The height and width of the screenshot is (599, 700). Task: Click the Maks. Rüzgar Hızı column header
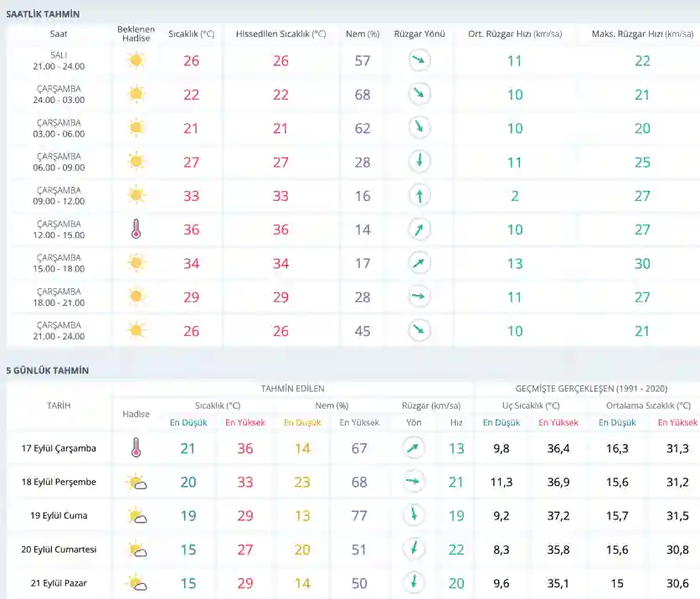642,34
